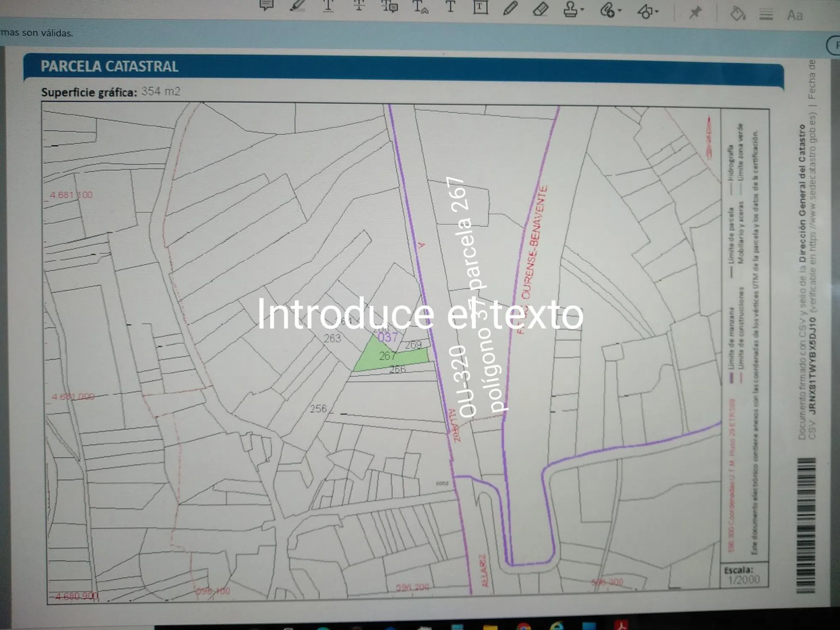Open the paint bucket color picker
The width and height of the screenshot is (840, 630).
tap(738, 13)
